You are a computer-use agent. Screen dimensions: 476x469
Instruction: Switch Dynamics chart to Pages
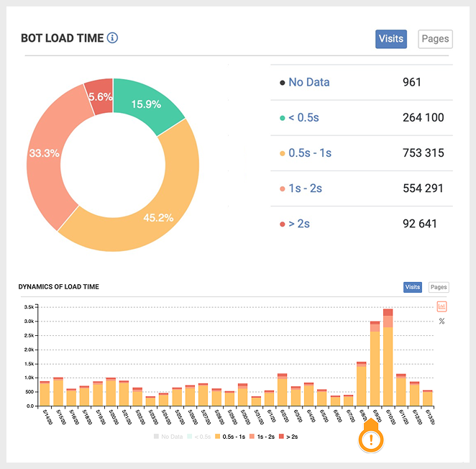pos(438,287)
